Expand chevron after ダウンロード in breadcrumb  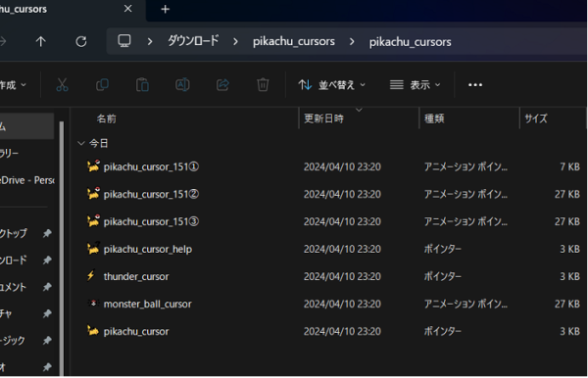pos(235,41)
